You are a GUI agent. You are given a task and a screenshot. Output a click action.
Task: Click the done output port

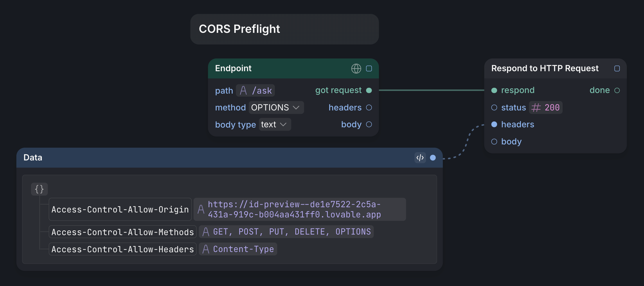[617, 90]
